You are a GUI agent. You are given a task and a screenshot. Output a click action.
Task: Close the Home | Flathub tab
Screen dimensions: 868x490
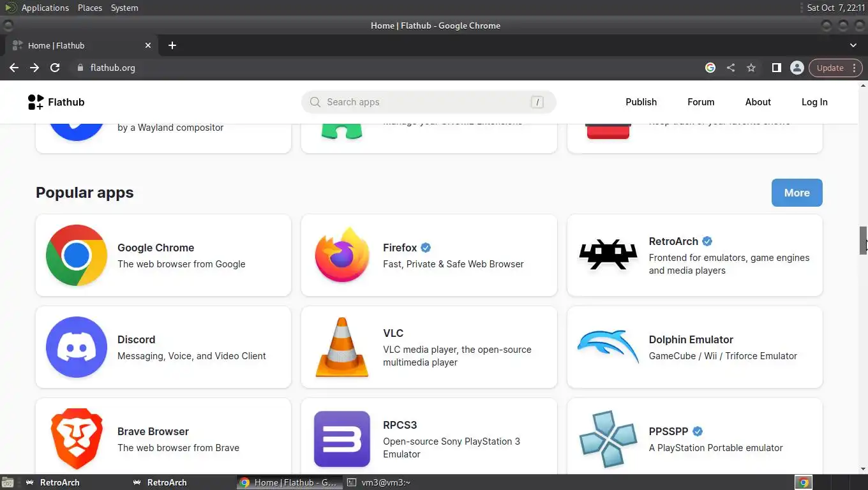(148, 45)
